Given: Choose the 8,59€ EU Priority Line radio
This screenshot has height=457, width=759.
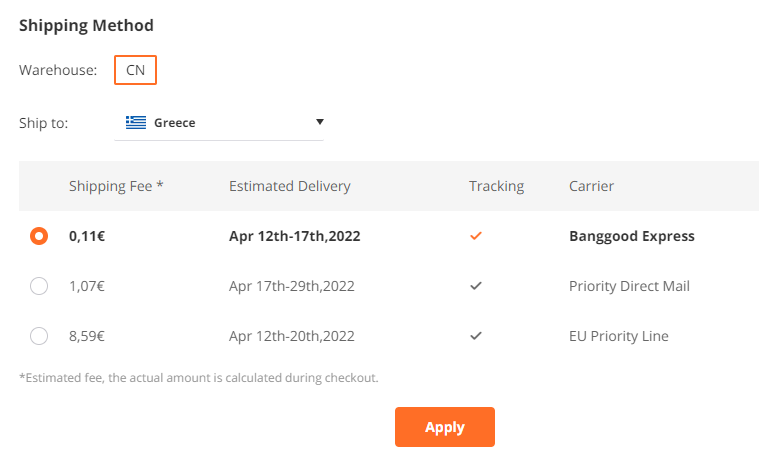Looking at the screenshot, I should [x=39, y=336].
